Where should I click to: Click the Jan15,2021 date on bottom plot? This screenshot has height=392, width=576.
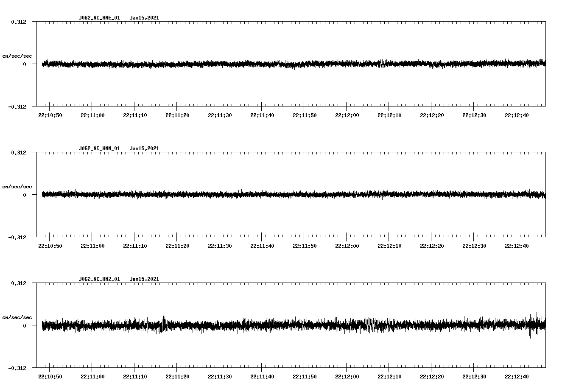145,279
